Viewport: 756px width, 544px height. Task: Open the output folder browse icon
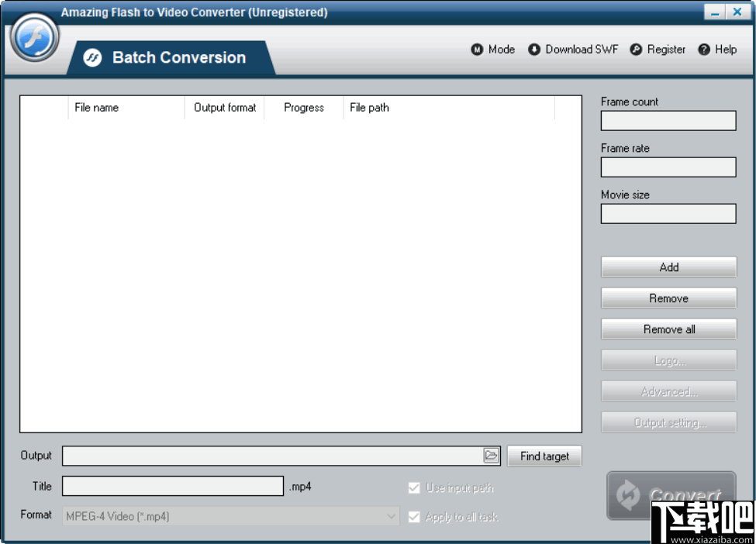point(492,456)
